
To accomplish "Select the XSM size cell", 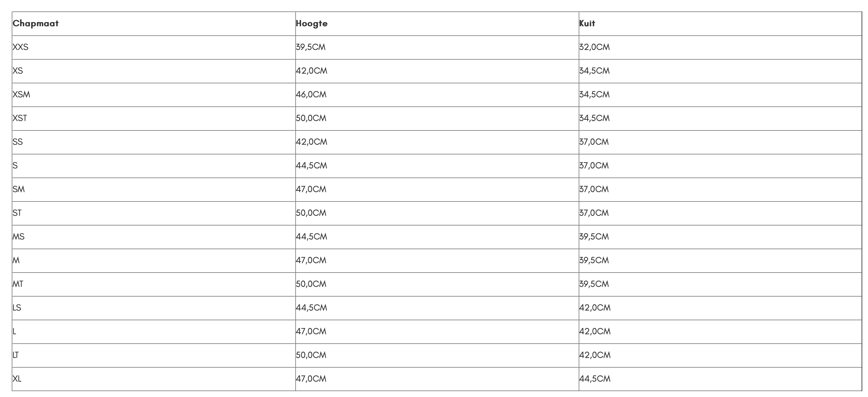I will click(x=21, y=94).
